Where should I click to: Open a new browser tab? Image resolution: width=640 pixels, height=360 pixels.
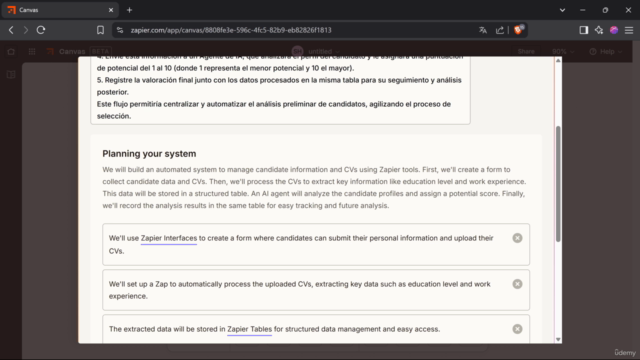click(129, 10)
